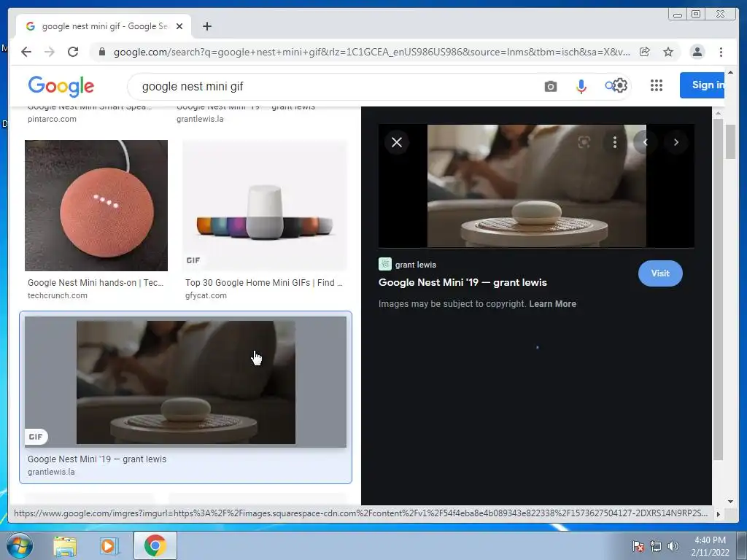This screenshot has height=560, width=747.
Task: Launch Windows Media Player from taskbar
Action: coord(109,545)
